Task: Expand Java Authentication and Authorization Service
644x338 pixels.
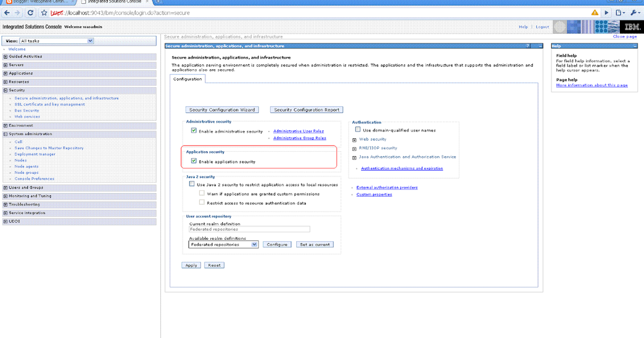Action: 354,157
